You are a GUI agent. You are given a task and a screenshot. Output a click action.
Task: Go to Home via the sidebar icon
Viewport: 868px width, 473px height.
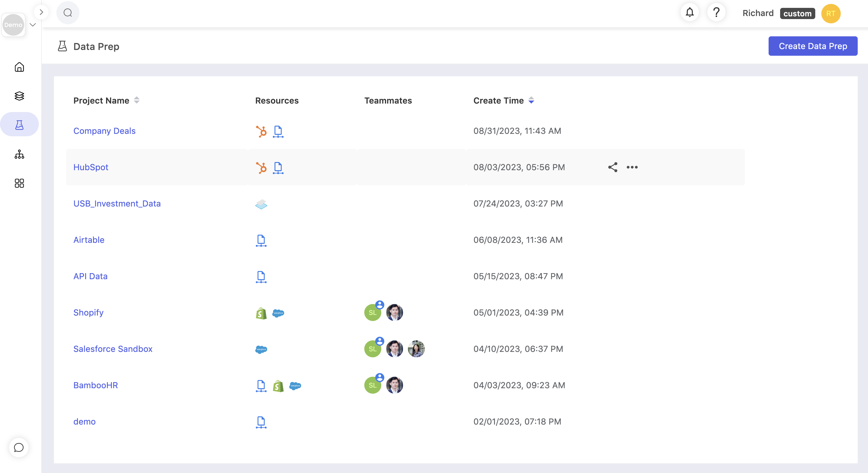point(19,67)
